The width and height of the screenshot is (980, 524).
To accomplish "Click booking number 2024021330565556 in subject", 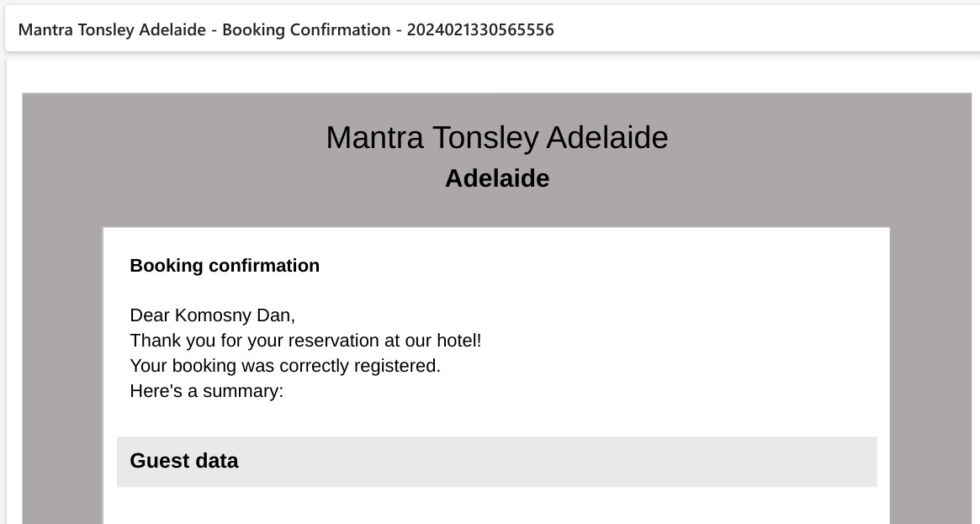I will click(x=480, y=29).
